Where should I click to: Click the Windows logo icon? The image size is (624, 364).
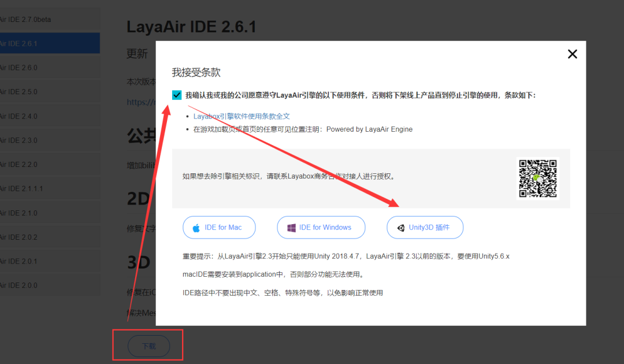point(291,228)
